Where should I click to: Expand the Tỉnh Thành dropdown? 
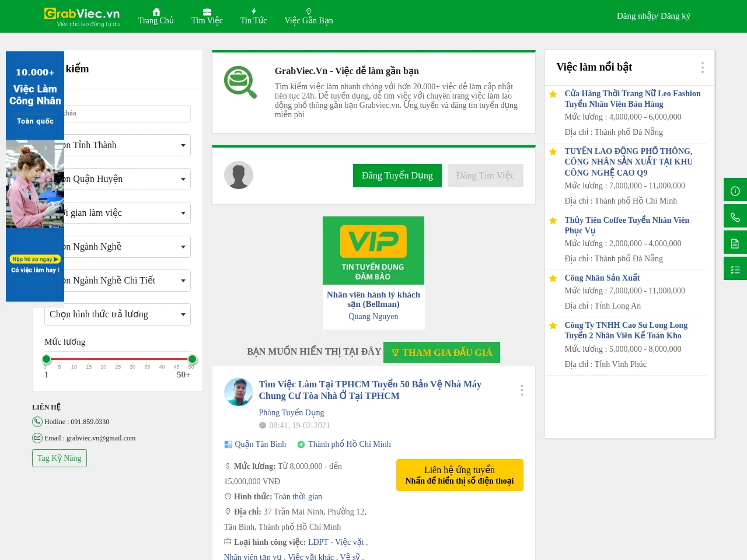point(127,145)
